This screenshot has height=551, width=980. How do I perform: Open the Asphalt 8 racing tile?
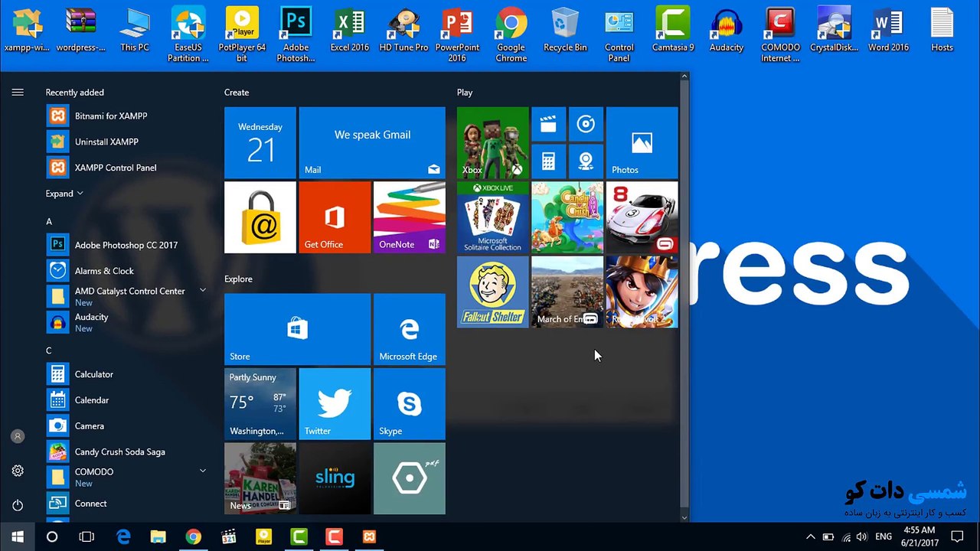coord(642,217)
